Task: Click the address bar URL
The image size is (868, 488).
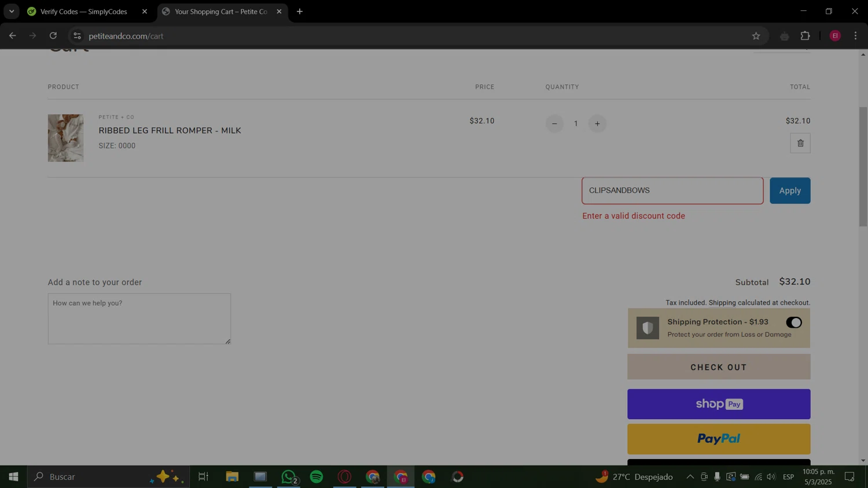Action: coord(126,36)
